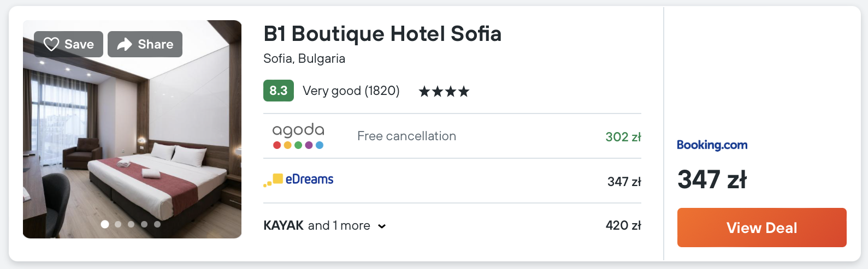Click the eDreams logo
Image resolution: width=868 pixels, height=269 pixels.
299,180
